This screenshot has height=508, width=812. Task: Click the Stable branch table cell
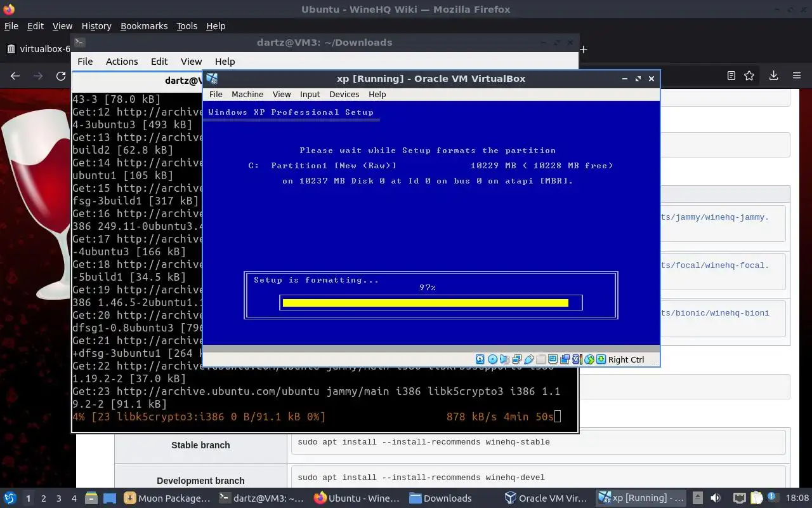click(200, 445)
